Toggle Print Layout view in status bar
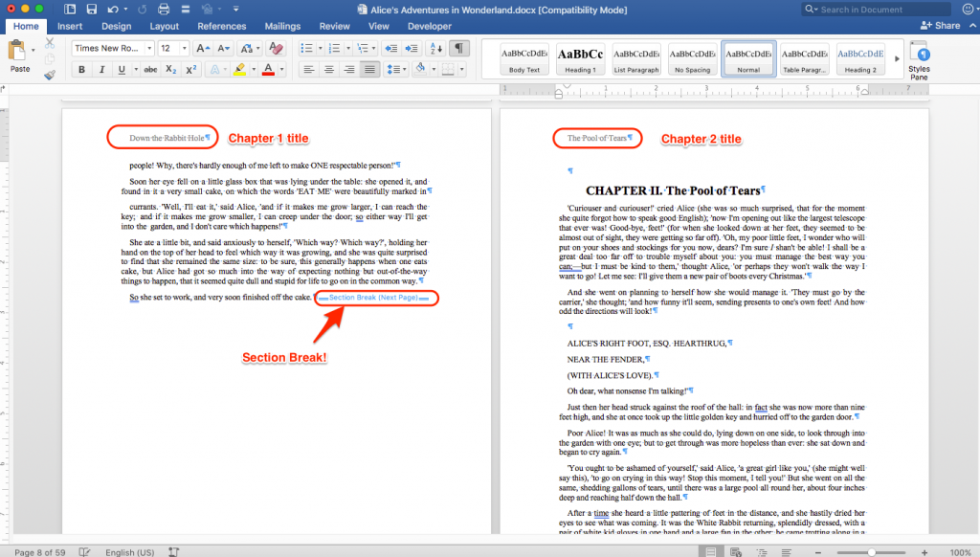The image size is (980, 557). (711, 552)
